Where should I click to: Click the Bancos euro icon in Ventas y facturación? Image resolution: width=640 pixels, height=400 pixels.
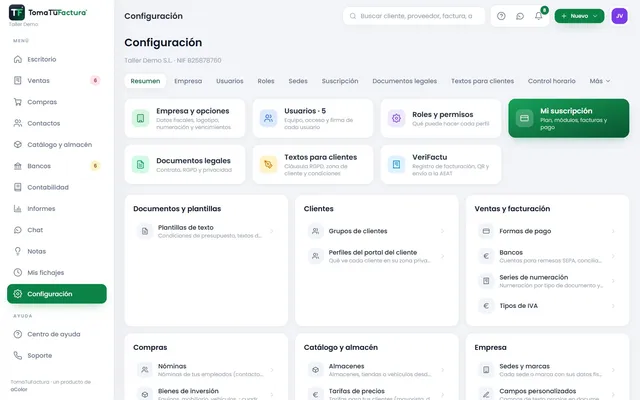pos(486,256)
